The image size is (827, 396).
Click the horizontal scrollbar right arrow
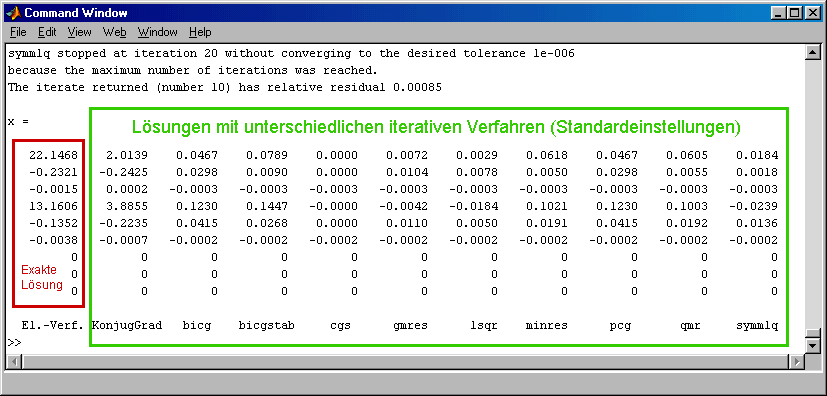(x=796, y=362)
